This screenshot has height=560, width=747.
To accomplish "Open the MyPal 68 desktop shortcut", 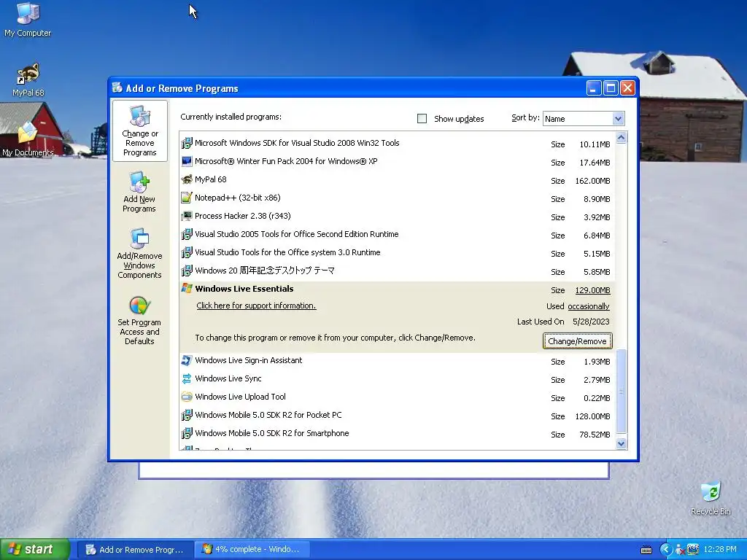I will pos(28,74).
